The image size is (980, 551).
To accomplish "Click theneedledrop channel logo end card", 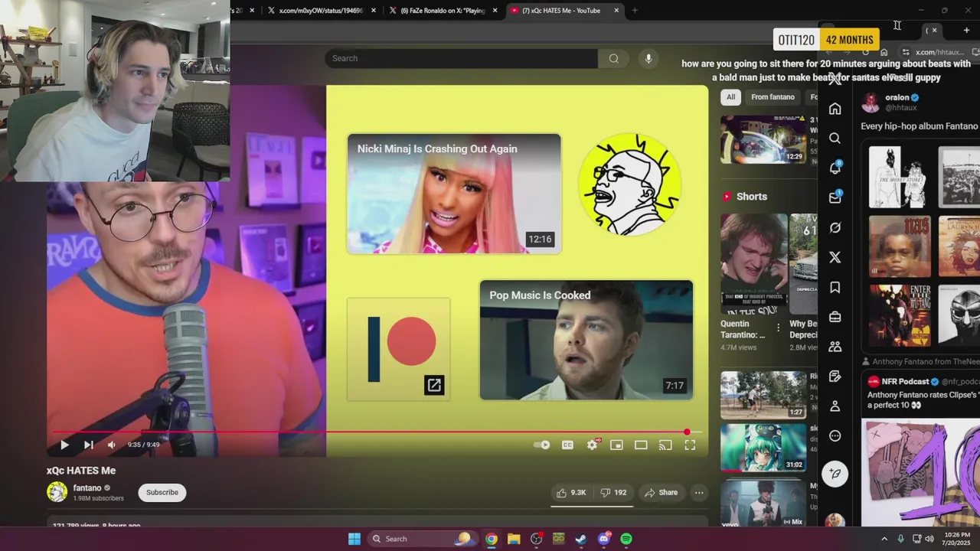I will 630,184.
